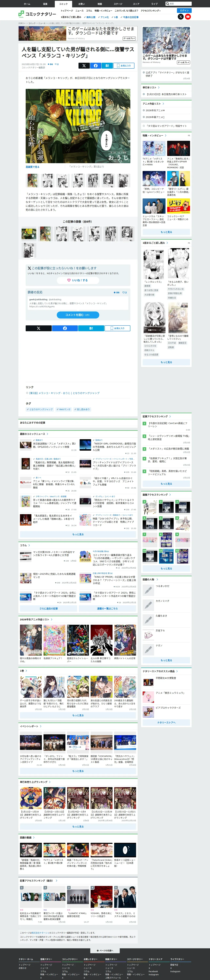Screen dimensions: 210x980
Task: Bookmark with B! in the bottom share bar
Action: coord(91,328)
